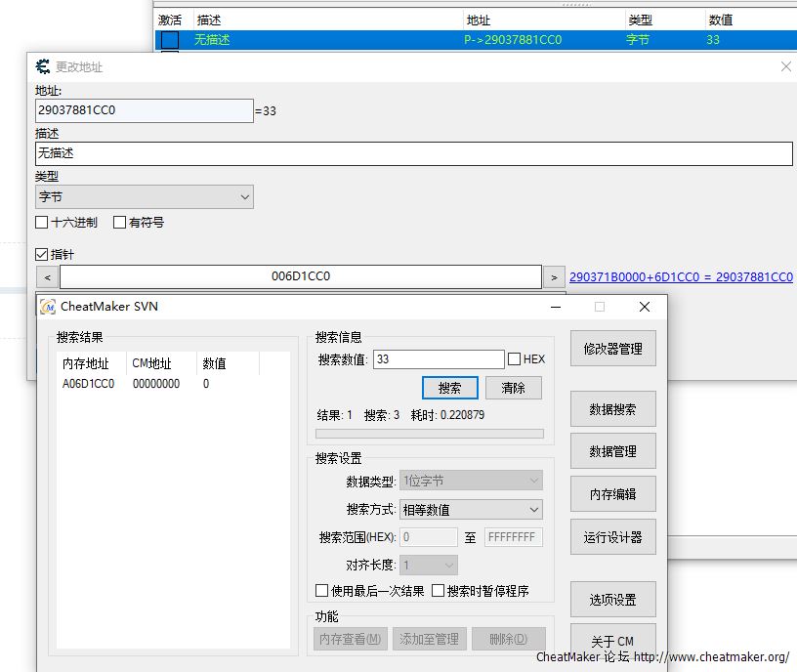Enable the 十六进制 checkbox
Viewport: 797px width, 672px height.
tap(42, 223)
